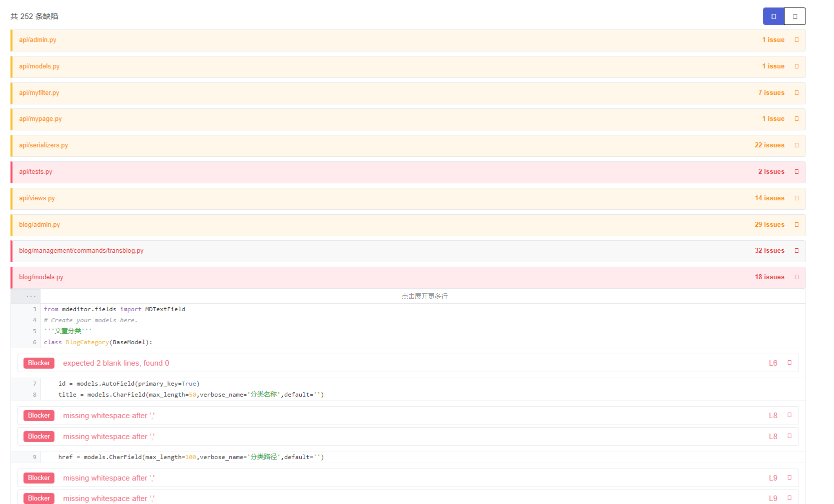The height and width of the screenshot is (504, 834).
Task: Collapse the blog/models.py issue list
Action: 797,277
